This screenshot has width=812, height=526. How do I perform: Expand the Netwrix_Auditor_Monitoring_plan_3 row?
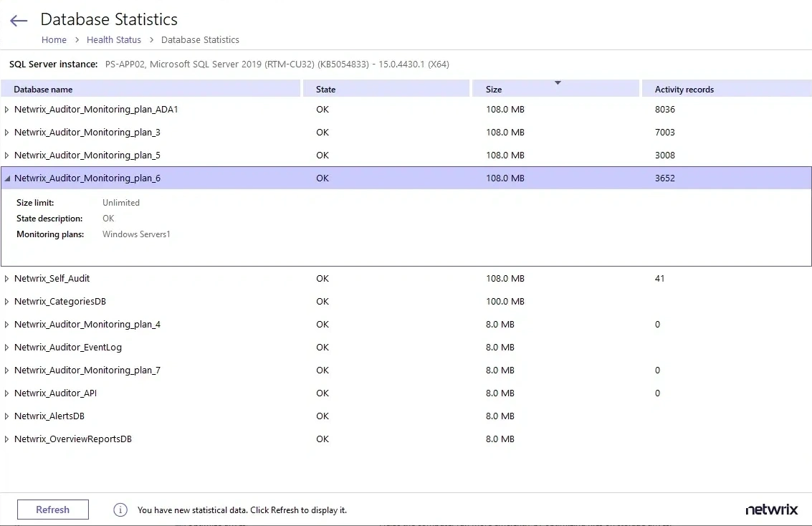pos(6,132)
